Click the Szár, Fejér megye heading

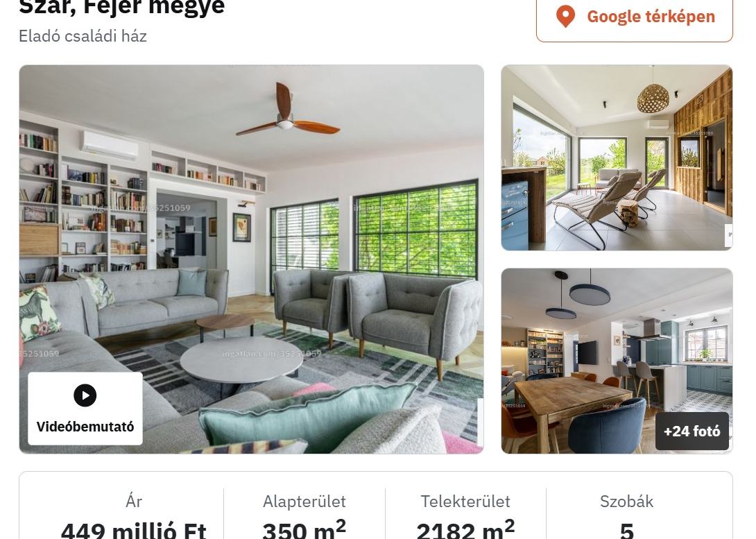(121, 7)
